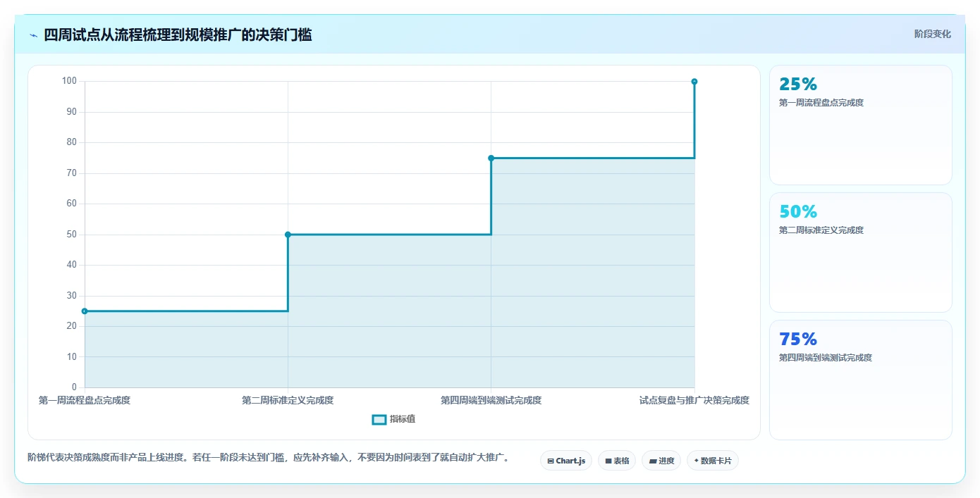Screen dimensions: 980x498
Task: Toggle the 指标值 legend swatch
Action: (x=379, y=419)
